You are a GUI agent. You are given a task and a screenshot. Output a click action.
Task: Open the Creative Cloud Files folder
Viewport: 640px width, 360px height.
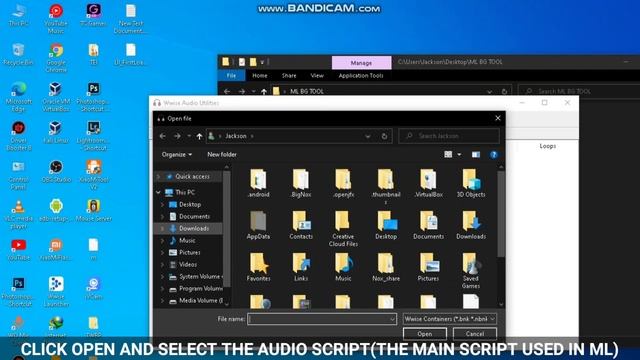tap(343, 229)
